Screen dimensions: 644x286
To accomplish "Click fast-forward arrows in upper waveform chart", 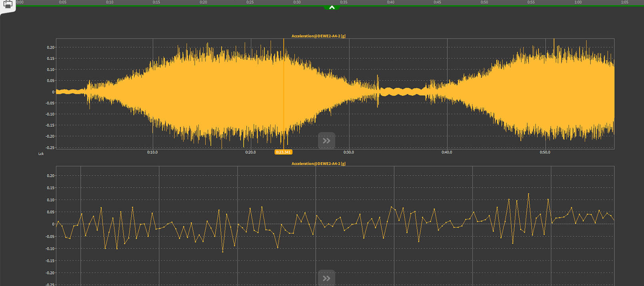I will click(x=327, y=141).
